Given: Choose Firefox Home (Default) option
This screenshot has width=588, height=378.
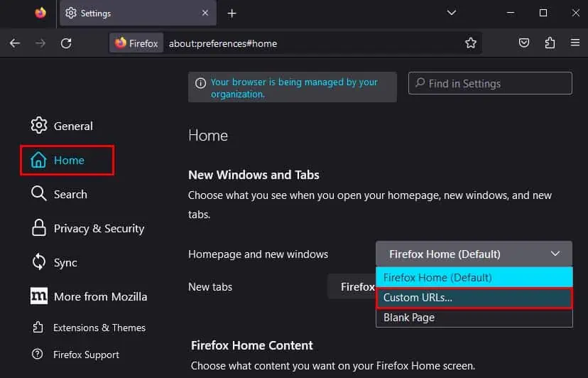Looking at the screenshot, I should coord(474,277).
